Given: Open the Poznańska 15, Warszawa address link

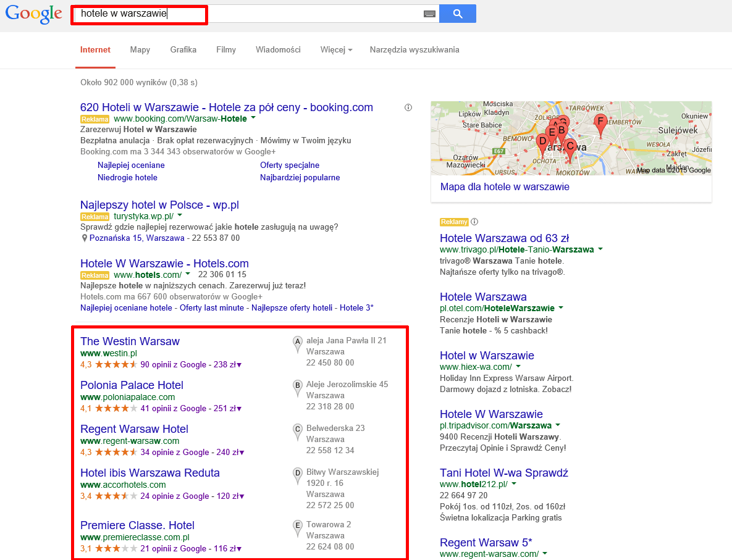Looking at the screenshot, I should (x=137, y=238).
